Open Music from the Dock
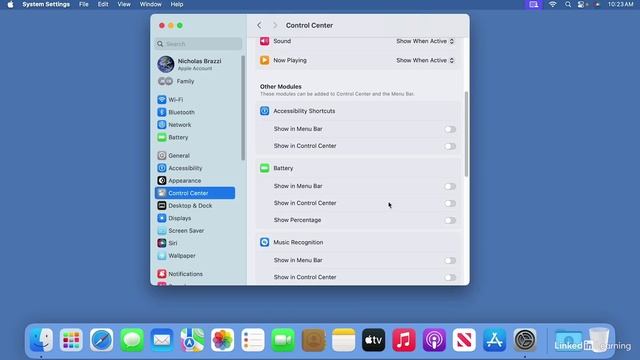The height and width of the screenshot is (360, 640). click(x=404, y=340)
